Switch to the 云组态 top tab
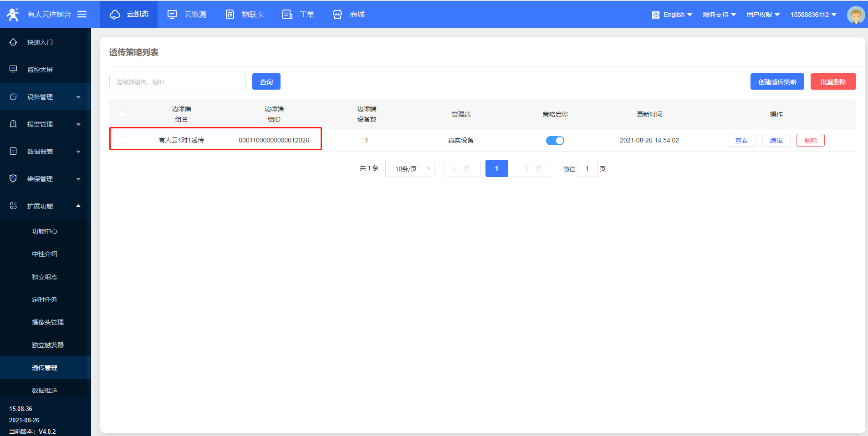Viewport: 868px width, 436px height. [129, 15]
